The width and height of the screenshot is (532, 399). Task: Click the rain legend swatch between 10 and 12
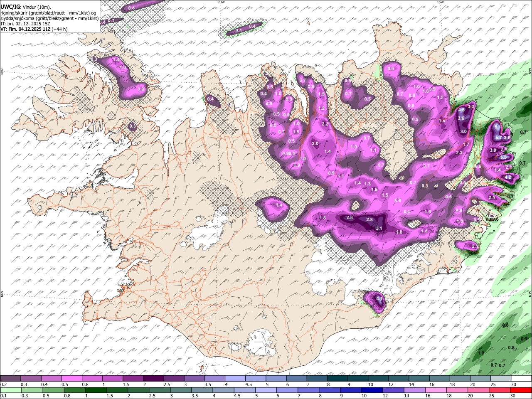(372, 390)
